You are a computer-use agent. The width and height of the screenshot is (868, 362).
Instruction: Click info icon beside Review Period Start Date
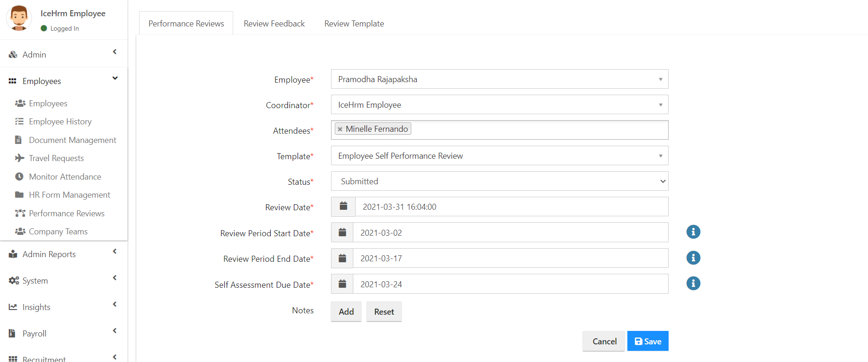pyautogui.click(x=693, y=232)
